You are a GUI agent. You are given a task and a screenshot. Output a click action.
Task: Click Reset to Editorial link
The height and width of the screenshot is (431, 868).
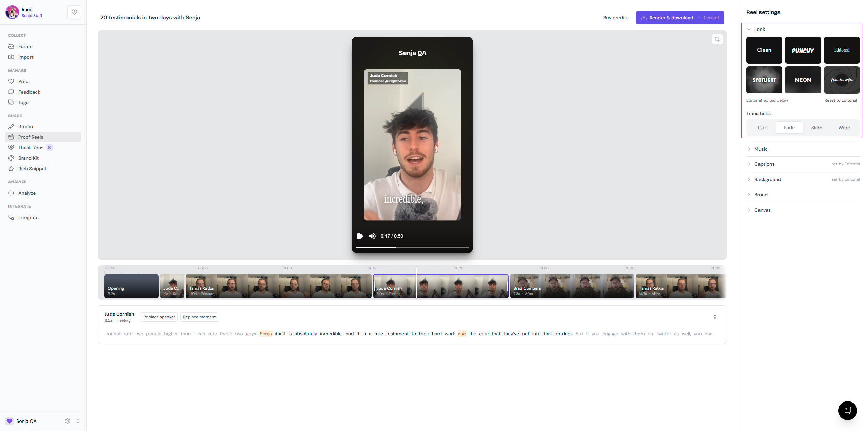pos(841,100)
